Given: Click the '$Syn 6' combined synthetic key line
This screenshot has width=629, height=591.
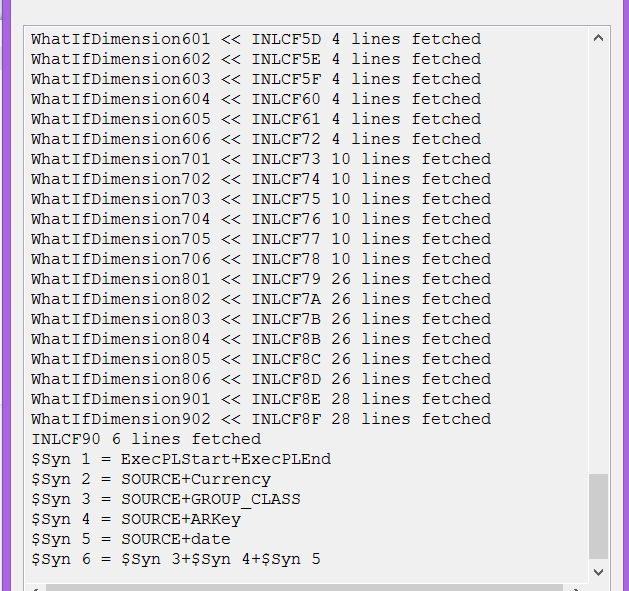Looking at the screenshot, I should tap(176, 559).
